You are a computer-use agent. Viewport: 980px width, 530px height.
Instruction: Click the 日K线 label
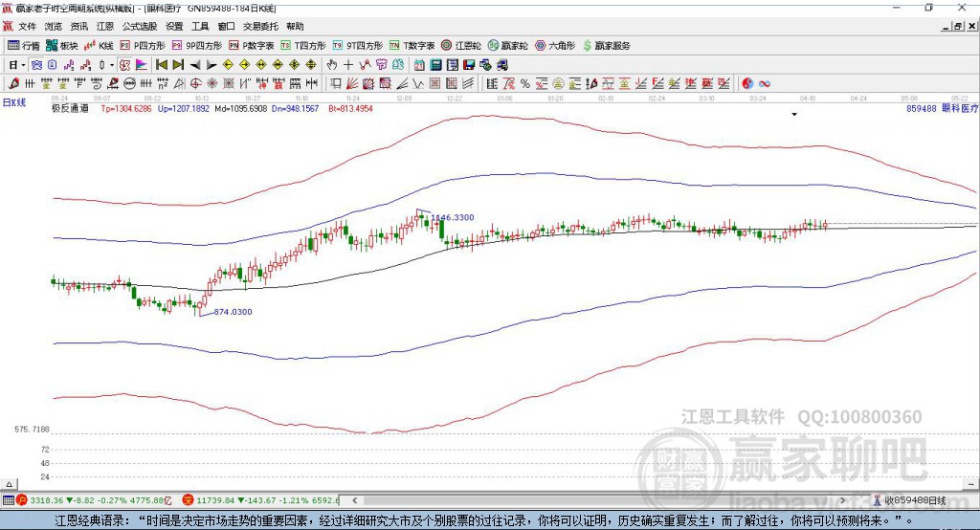tap(14, 102)
